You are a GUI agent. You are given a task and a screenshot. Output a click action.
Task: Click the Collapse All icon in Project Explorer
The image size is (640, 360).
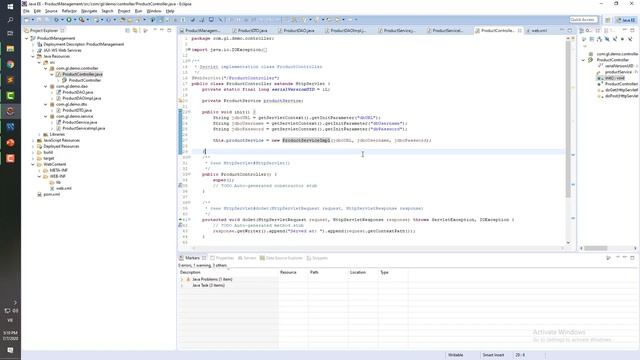coord(128,30)
